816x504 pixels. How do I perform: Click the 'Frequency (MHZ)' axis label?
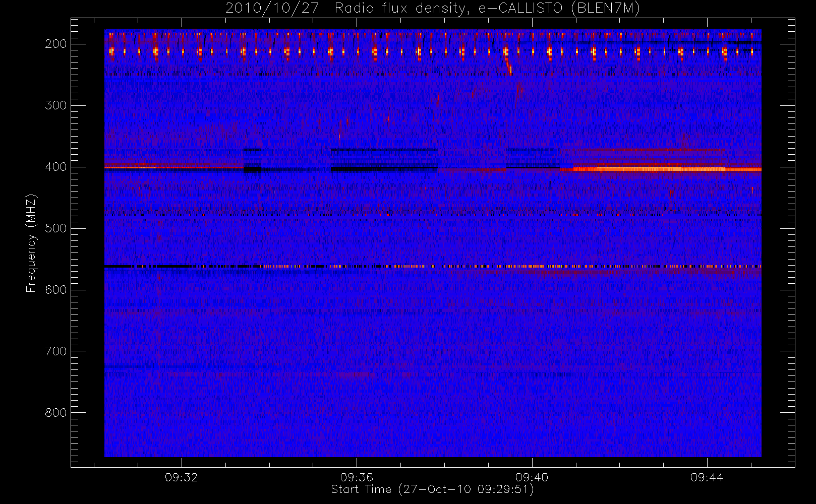tap(31, 243)
